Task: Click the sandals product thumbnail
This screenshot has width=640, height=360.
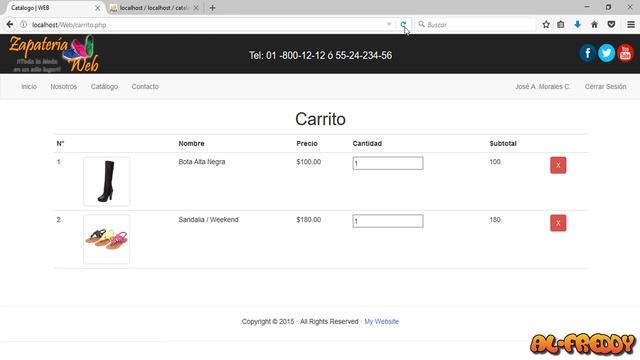Action: click(x=107, y=239)
